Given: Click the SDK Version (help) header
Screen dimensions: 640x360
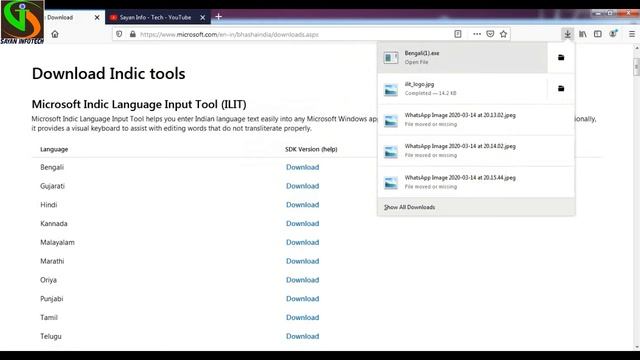Looking at the screenshot, I should (x=311, y=149).
